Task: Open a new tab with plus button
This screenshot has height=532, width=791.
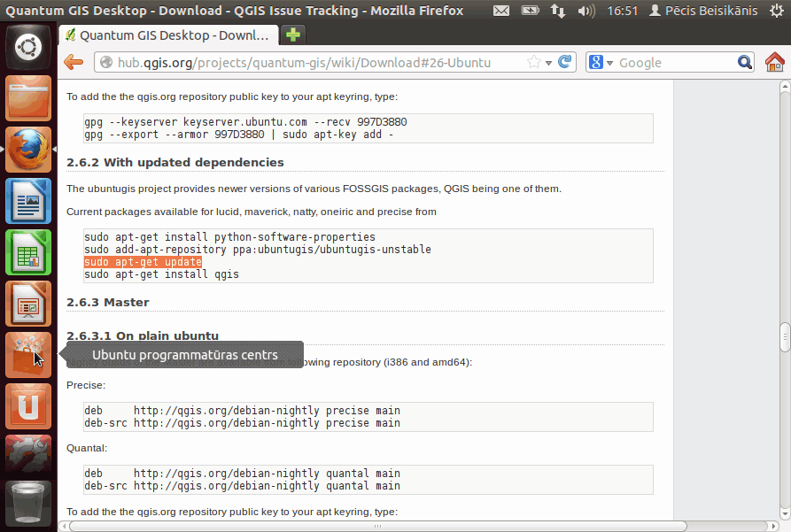Action: 292,35
